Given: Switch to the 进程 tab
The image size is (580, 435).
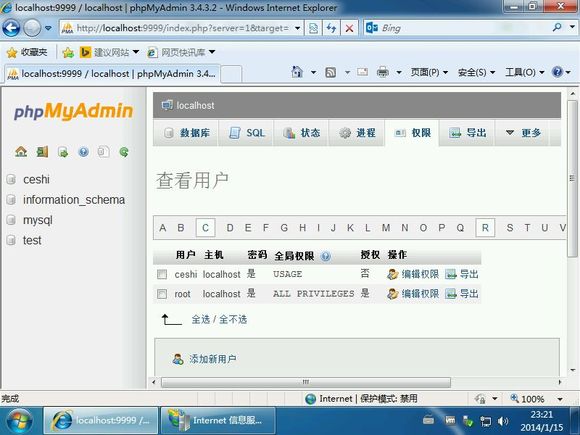Looking at the screenshot, I should coord(357,132).
